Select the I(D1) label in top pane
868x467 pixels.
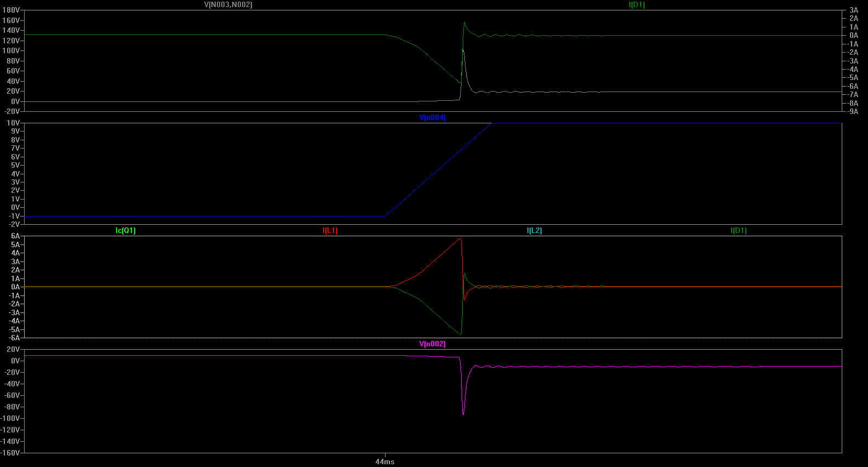(637, 4)
